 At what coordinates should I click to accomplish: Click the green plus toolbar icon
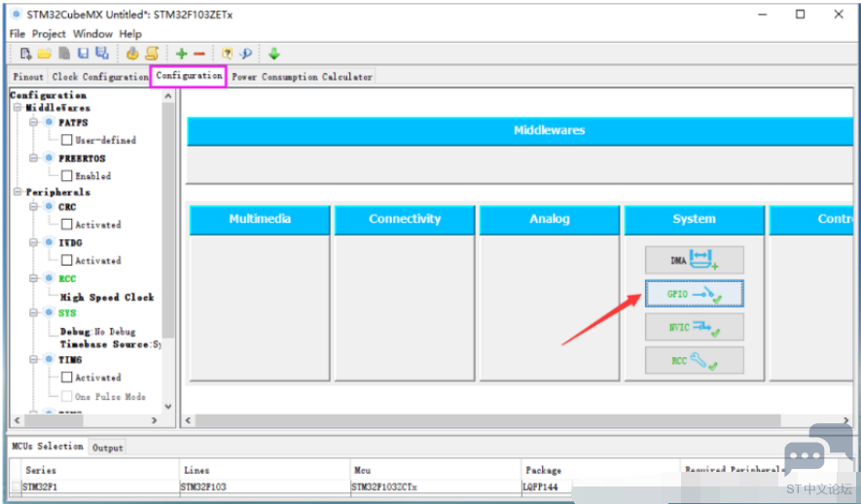181,54
